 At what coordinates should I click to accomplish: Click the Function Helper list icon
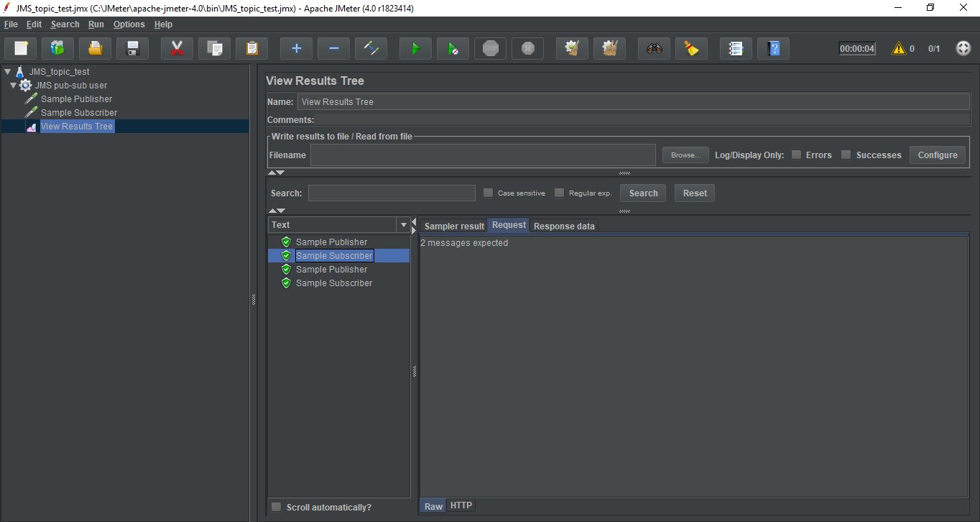pyautogui.click(x=736, y=49)
